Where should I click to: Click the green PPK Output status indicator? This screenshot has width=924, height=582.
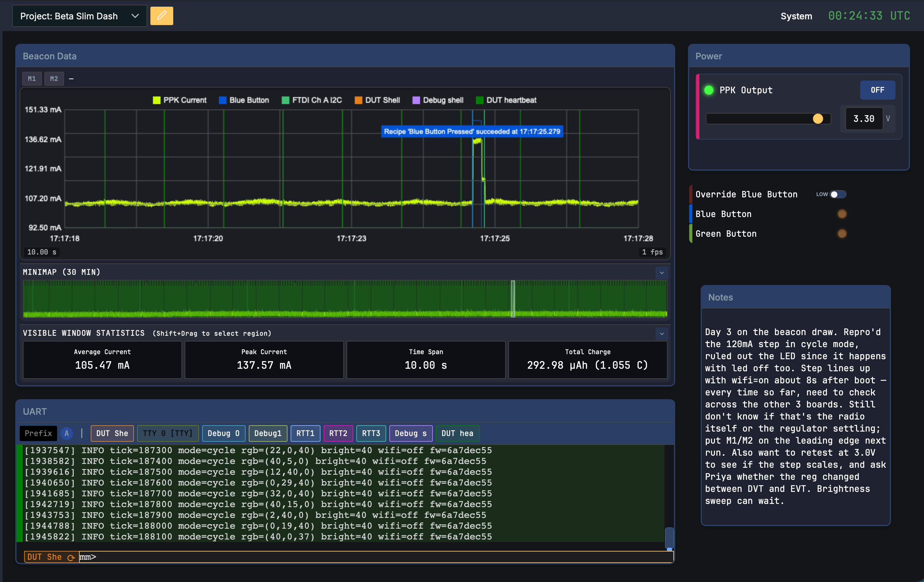coord(709,90)
